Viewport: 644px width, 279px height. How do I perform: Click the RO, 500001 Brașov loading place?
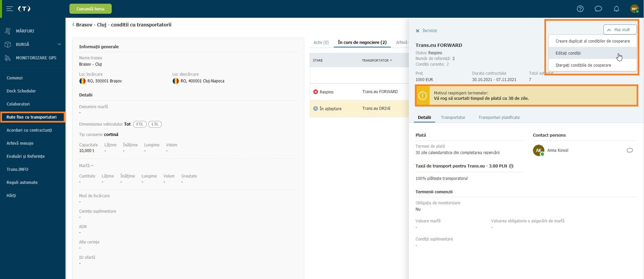point(105,81)
